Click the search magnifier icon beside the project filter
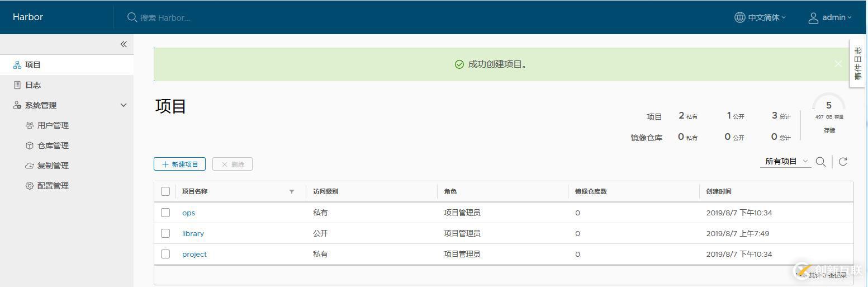868x287 pixels. coord(820,162)
